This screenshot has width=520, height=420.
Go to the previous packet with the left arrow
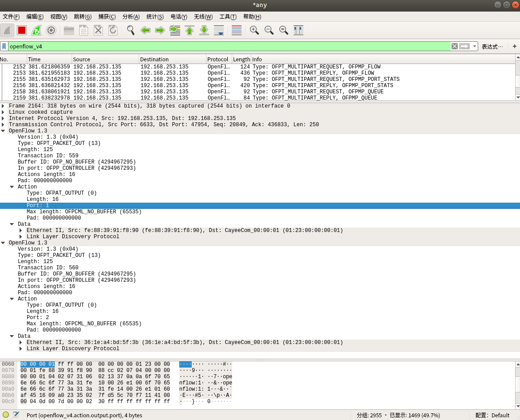pos(145,31)
